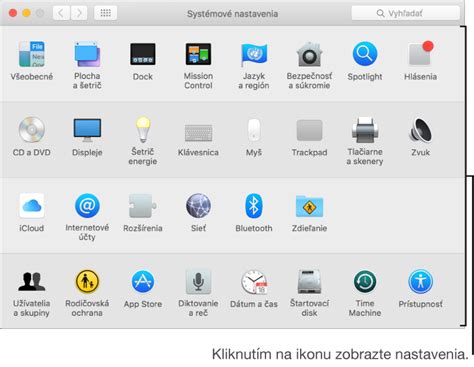Open Sieť network settings
The image size is (474, 367).
(x=198, y=206)
